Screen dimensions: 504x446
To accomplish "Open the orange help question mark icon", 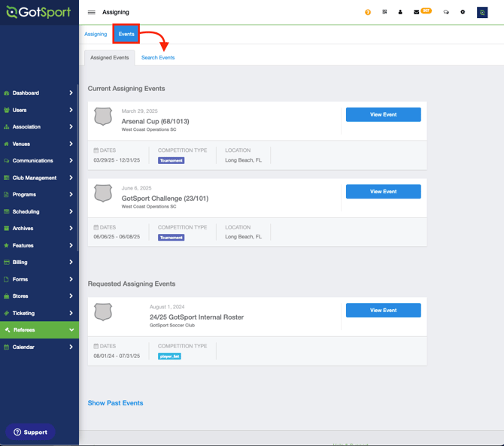I will (x=368, y=12).
